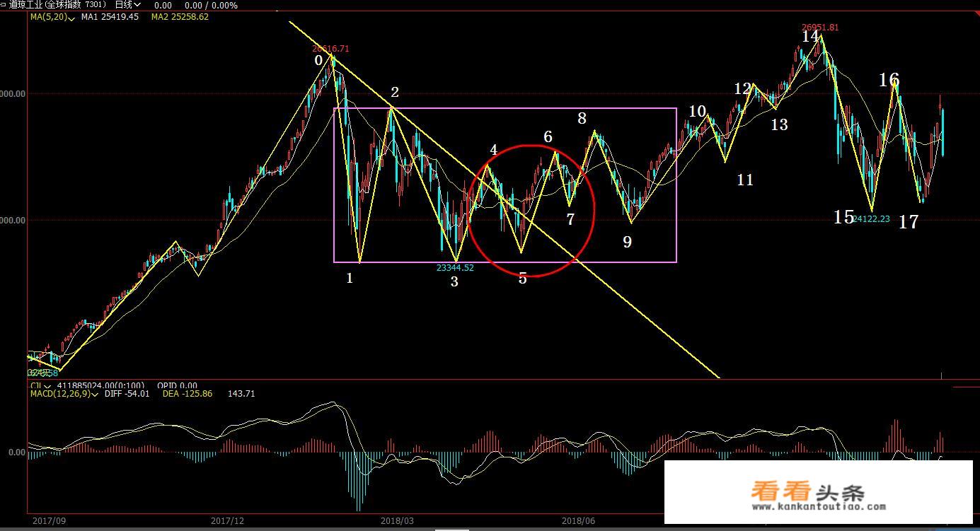The width and height of the screenshot is (980, 531).
Task: Click the DIFF -54.01 value
Action: [127, 394]
